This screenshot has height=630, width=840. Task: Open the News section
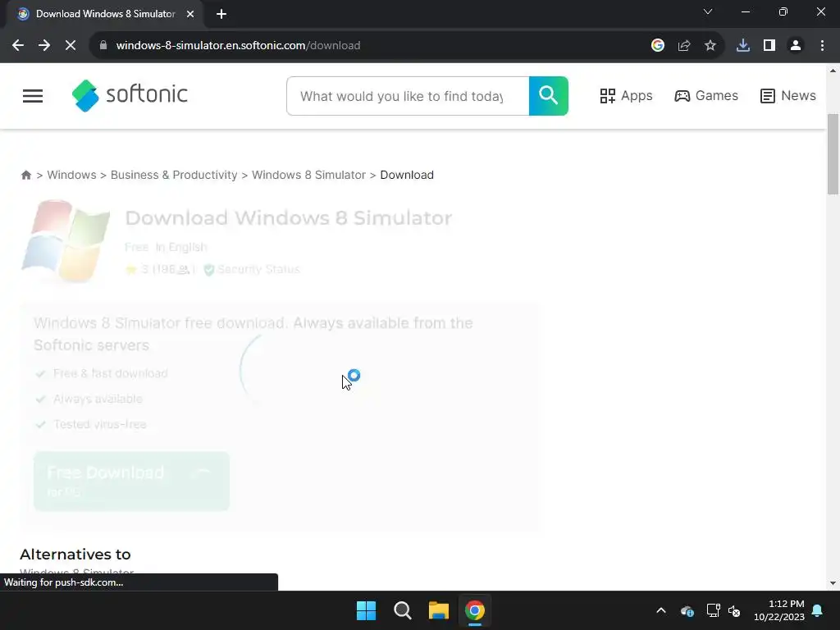pyautogui.click(x=788, y=96)
